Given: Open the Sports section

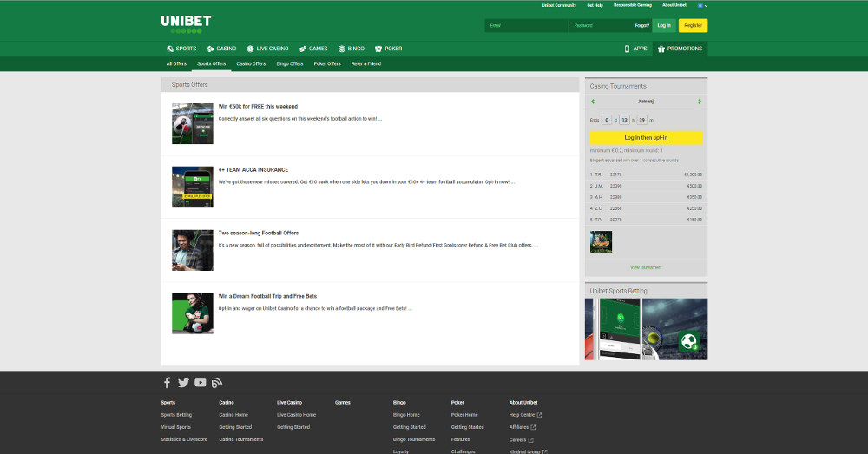Looking at the screenshot, I should coord(181,49).
